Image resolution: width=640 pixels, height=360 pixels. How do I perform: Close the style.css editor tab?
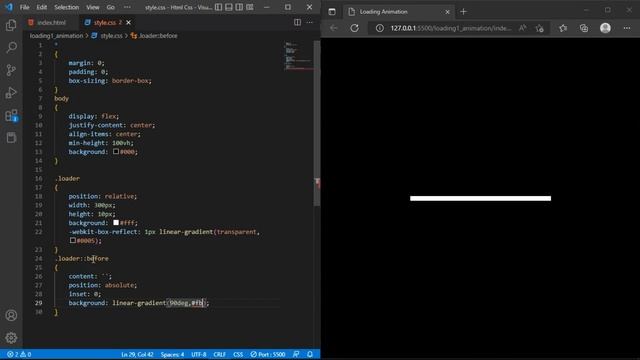point(129,22)
